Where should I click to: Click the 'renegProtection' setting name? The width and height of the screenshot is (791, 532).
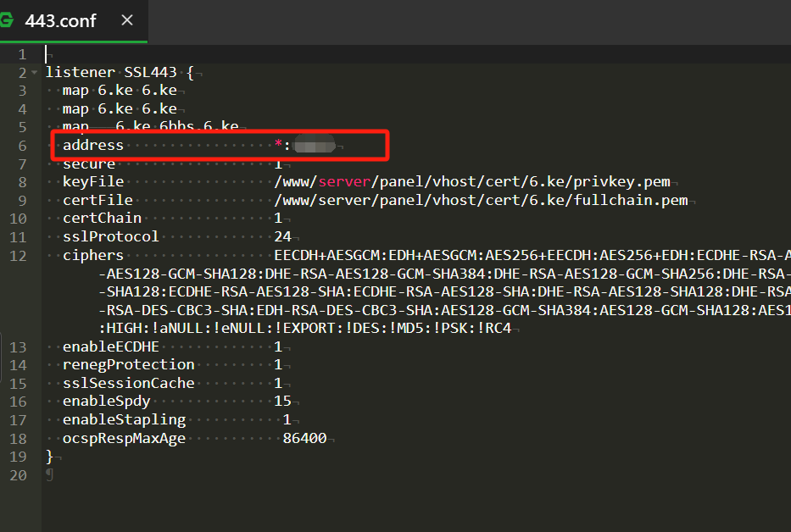coord(128,364)
